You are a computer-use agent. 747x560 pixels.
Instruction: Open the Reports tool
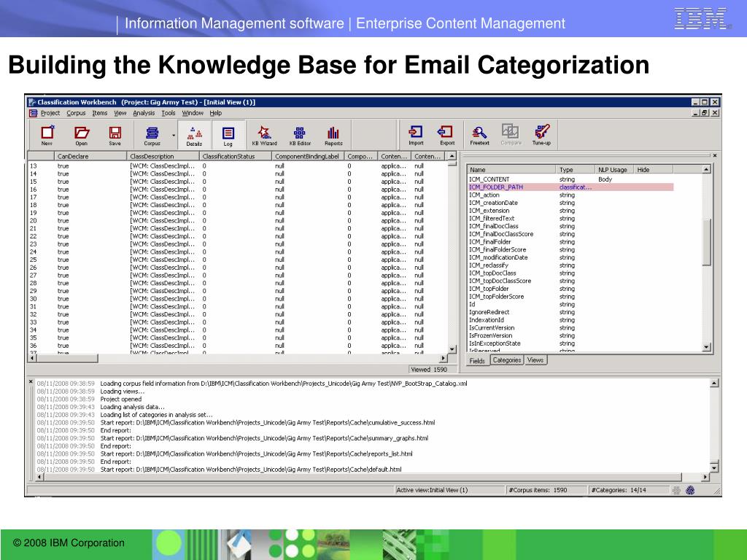333,135
